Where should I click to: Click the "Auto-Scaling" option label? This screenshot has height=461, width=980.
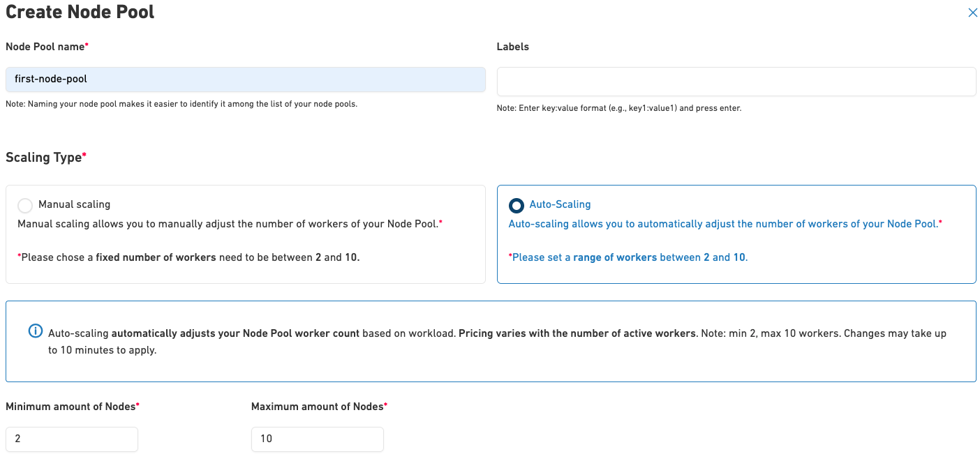pyautogui.click(x=560, y=204)
